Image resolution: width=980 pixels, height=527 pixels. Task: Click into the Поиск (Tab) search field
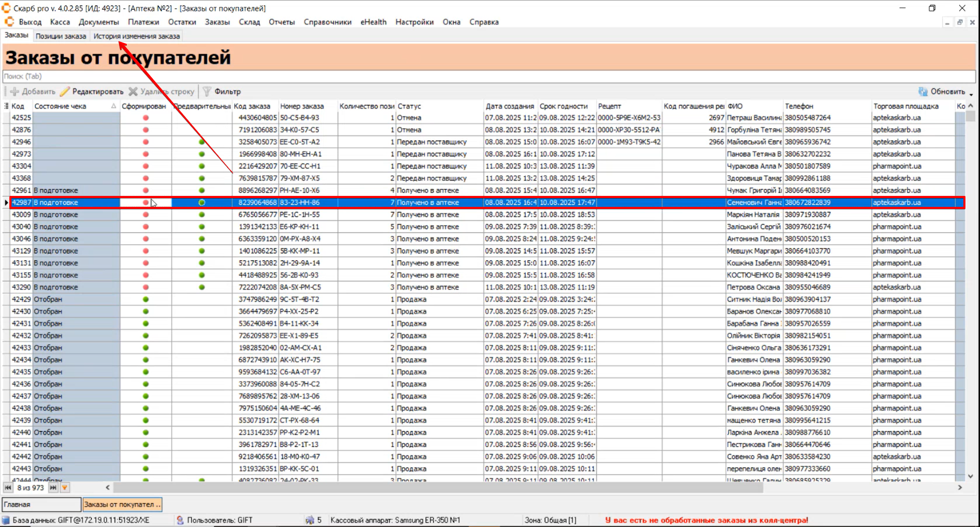click(488, 76)
